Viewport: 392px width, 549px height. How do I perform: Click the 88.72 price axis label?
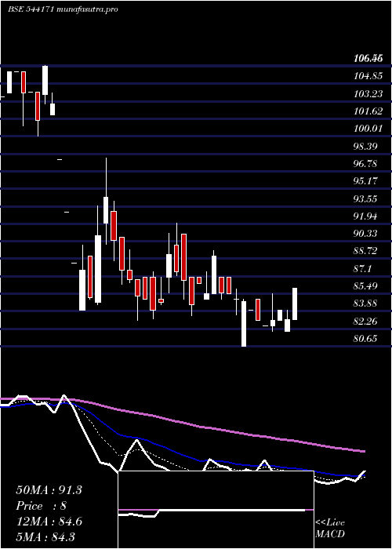tap(366, 251)
